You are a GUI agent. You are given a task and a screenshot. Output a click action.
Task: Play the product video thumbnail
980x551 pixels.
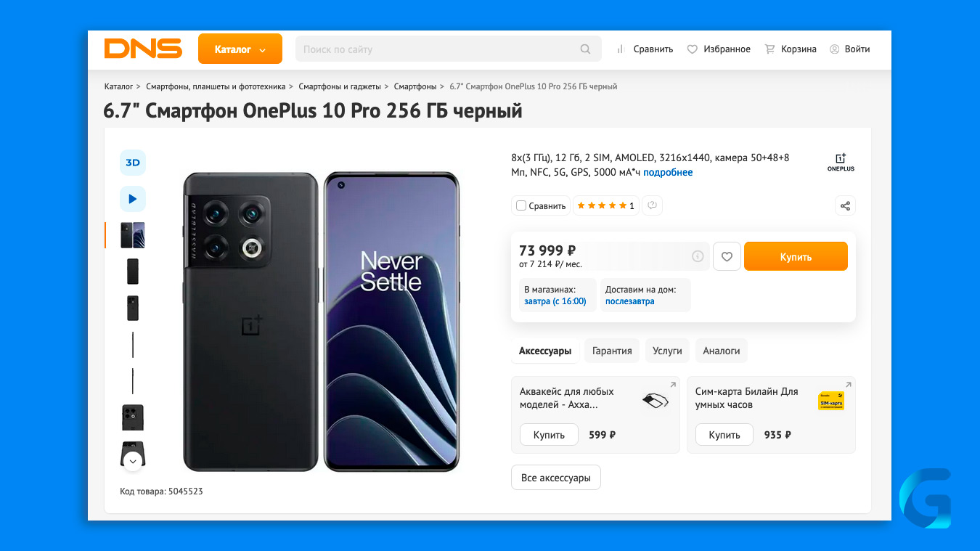coord(133,199)
